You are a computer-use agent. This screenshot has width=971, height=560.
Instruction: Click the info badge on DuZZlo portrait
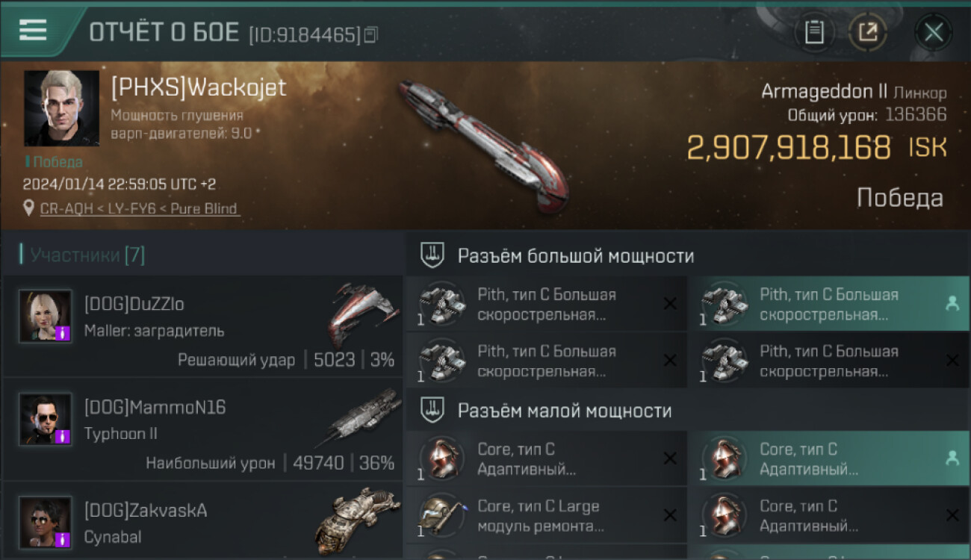[x=63, y=334]
